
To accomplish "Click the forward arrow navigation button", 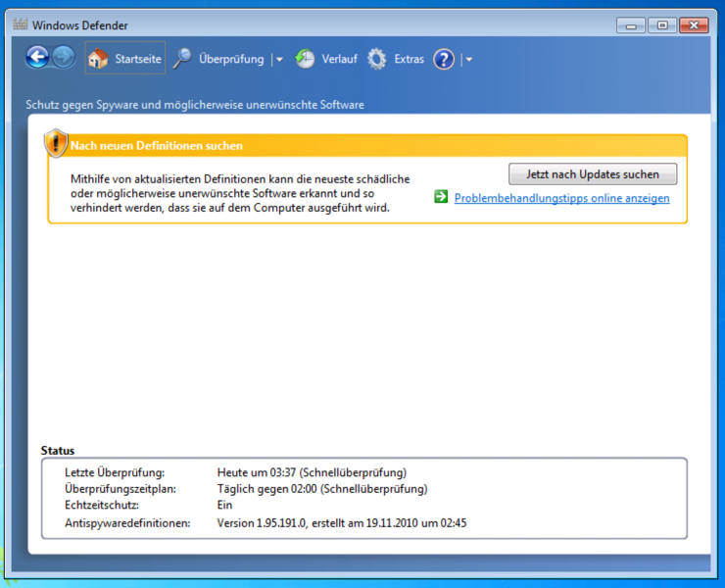I will coord(64,58).
